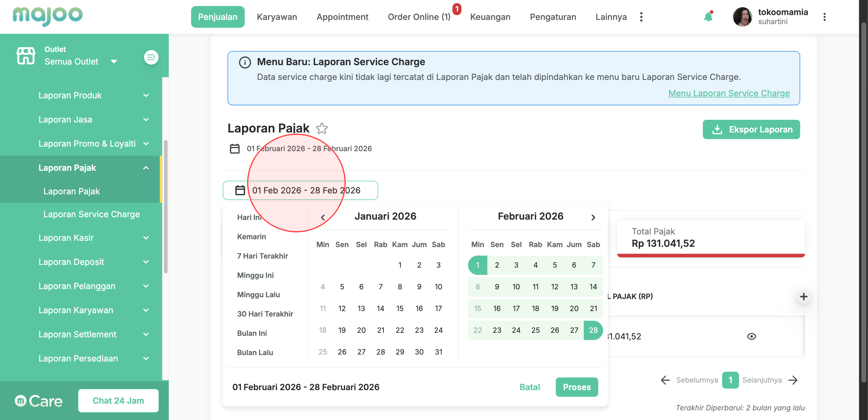
Task: Open the Menu Laporan Service Charge link
Action: pos(728,93)
